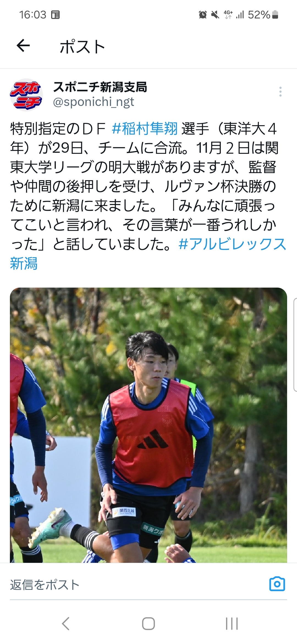The width and height of the screenshot is (297, 644).
Task: Open the attached soccer training photo
Action: 148,425
